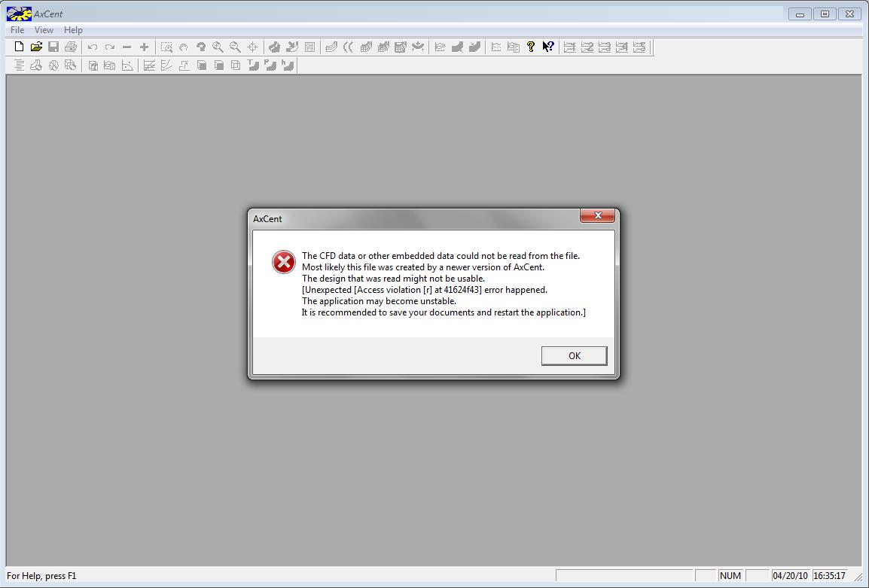
Task: Click the plot icon numbered 5
Action: (639, 47)
